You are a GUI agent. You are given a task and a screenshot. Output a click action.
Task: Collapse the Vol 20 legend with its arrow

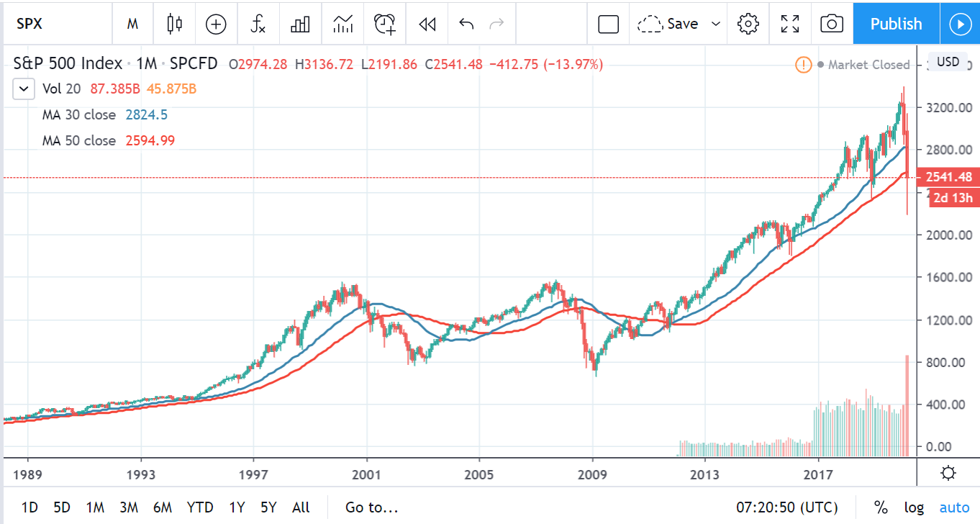23,89
